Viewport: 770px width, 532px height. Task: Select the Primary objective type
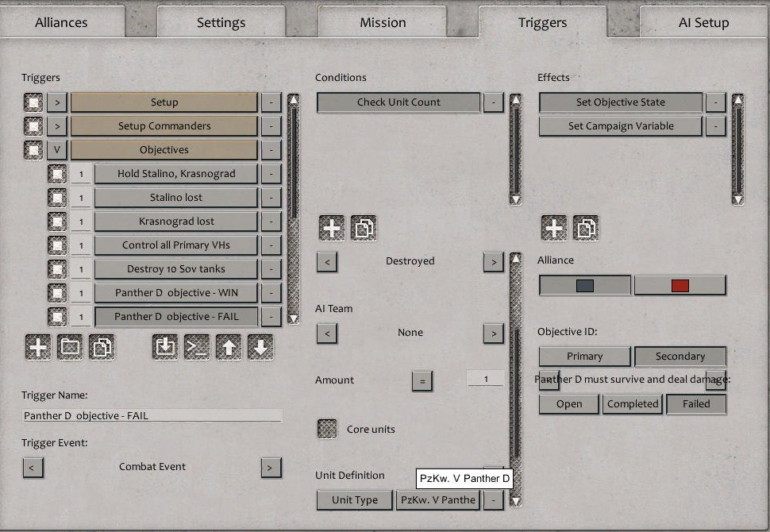pyautogui.click(x=584, y=357)
